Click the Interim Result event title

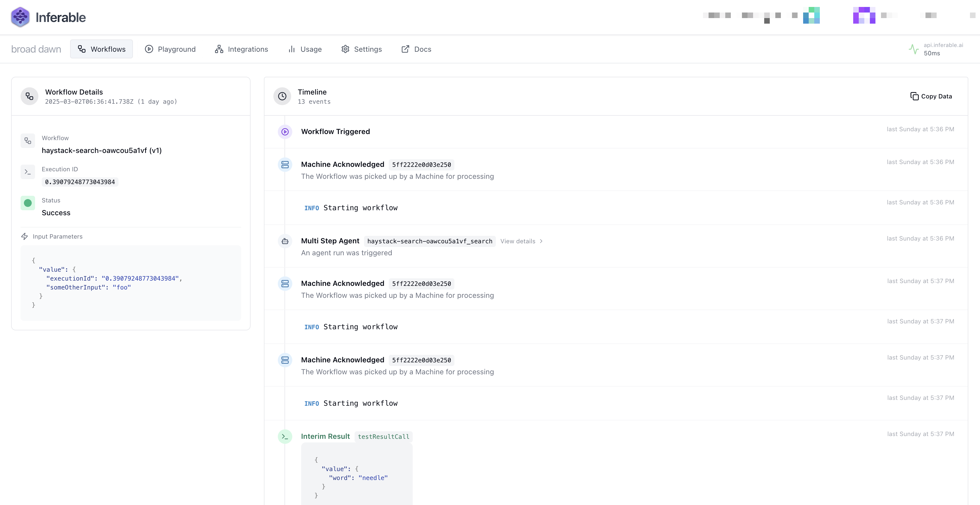click(325, 437)
